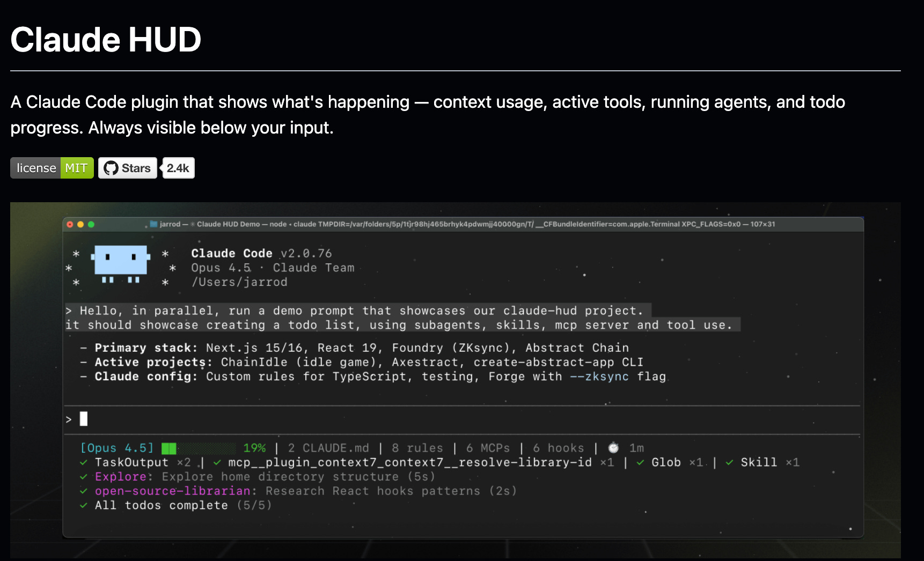Click the checkmark beside the Explore agent entry

coord(84,476)
